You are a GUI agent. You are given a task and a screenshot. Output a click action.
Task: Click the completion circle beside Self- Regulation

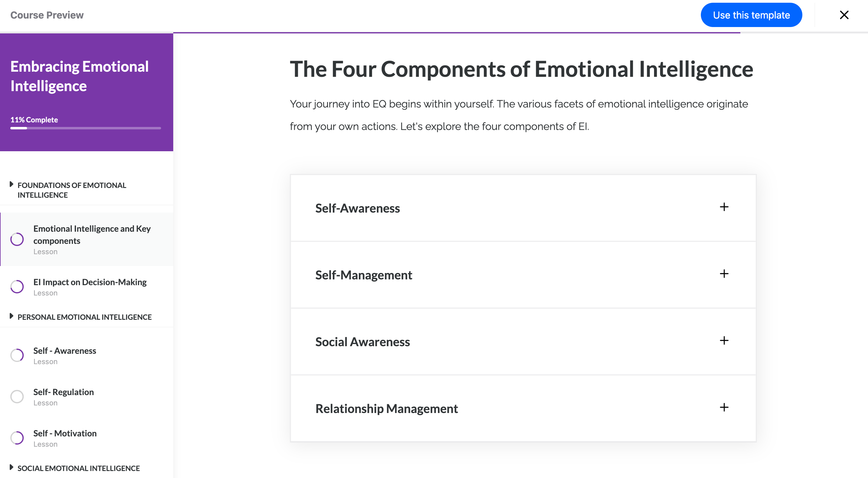point(17,397)
